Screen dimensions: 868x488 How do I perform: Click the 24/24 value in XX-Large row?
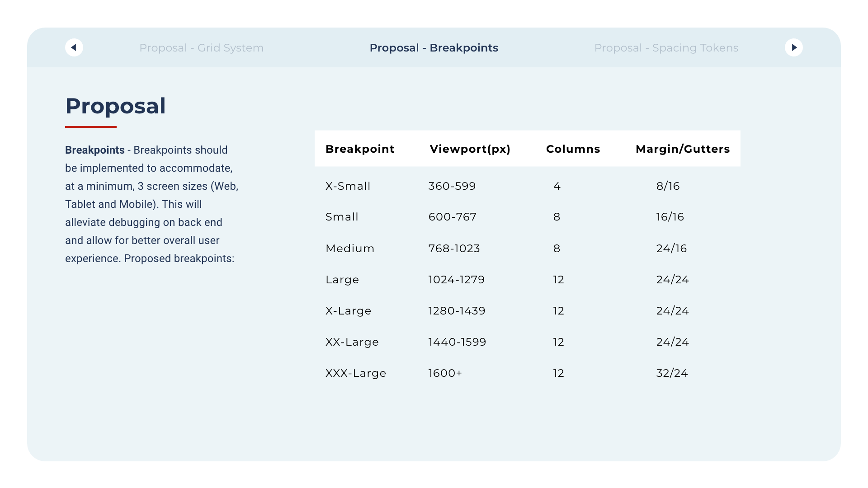pos(673,342)
